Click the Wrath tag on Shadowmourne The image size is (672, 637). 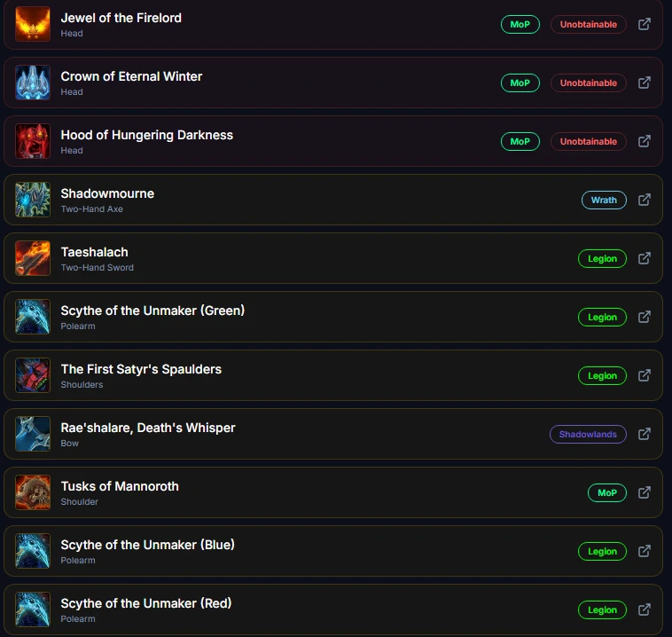(x=604, y=200)
